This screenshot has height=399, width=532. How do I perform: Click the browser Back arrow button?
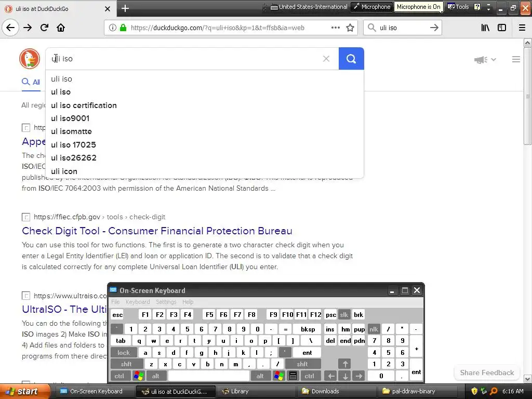pos(10,28)
